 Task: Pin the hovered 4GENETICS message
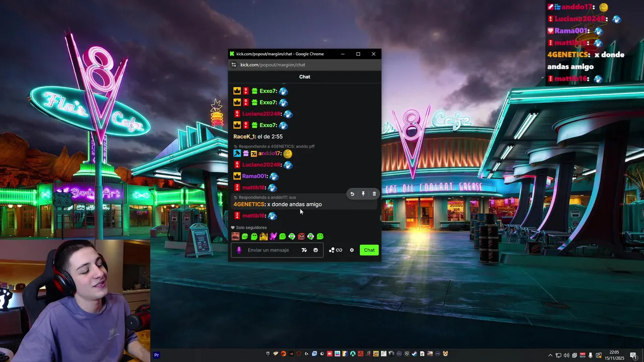(363, 194)
